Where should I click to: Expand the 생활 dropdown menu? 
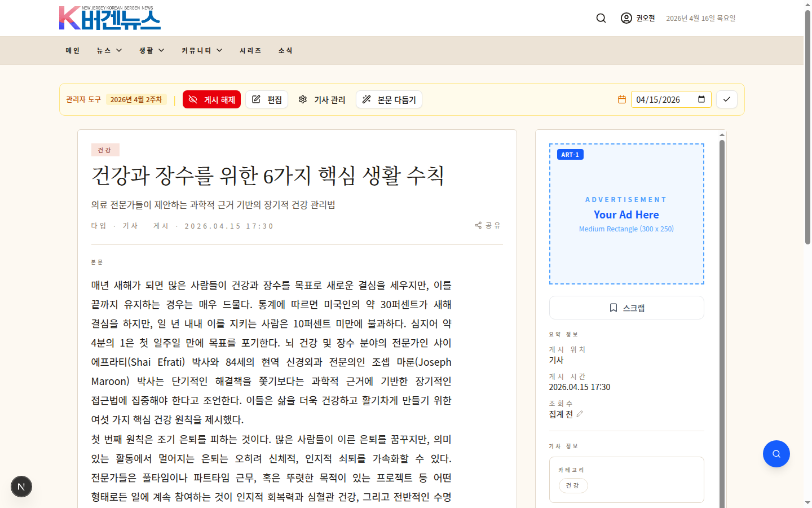click(151, 50)
